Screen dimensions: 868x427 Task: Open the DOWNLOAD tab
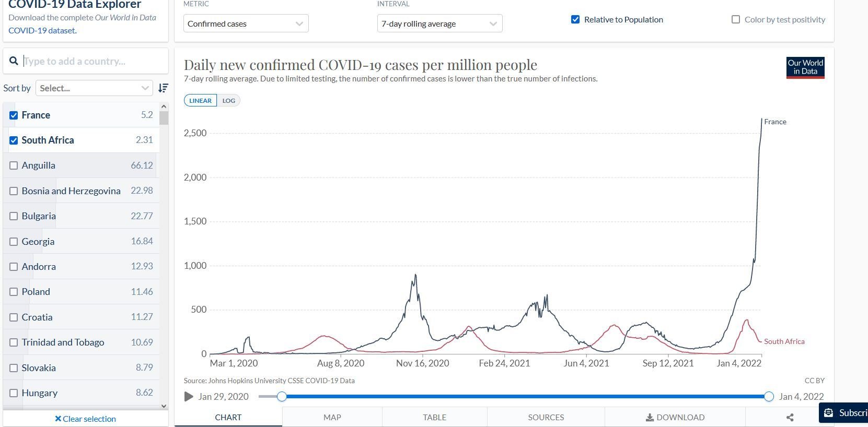(x=675, y=417)
